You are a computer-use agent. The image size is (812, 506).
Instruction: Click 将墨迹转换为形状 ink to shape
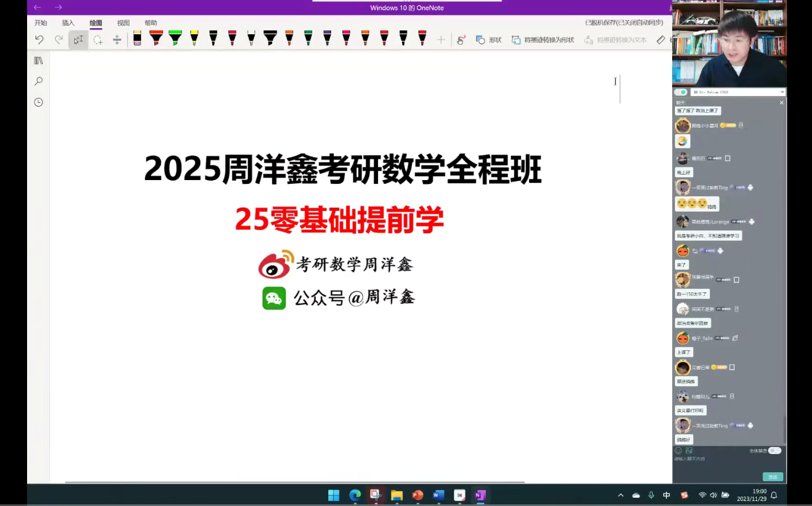[543, 40]
